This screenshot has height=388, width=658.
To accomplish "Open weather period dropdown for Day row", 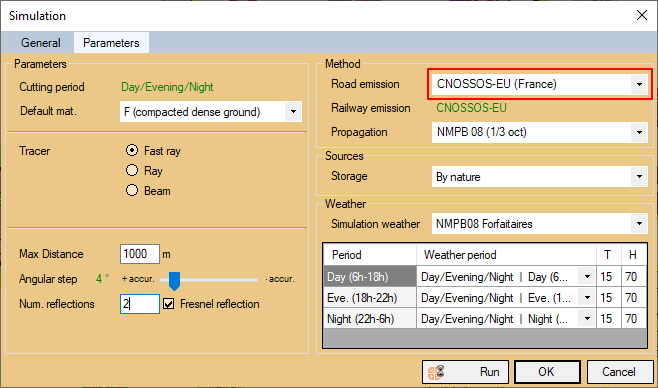I will tap(587, 277).
